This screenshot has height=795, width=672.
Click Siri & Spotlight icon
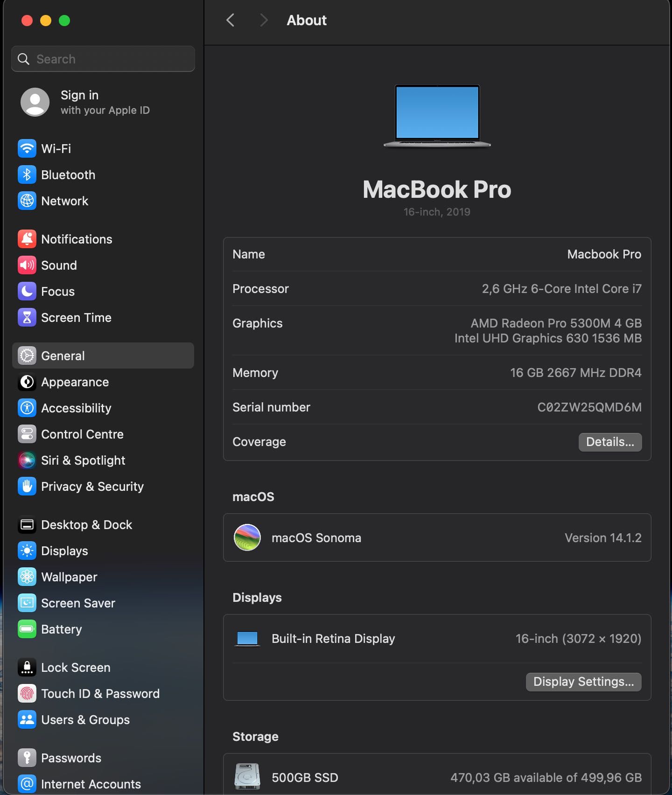coord(27,460)
